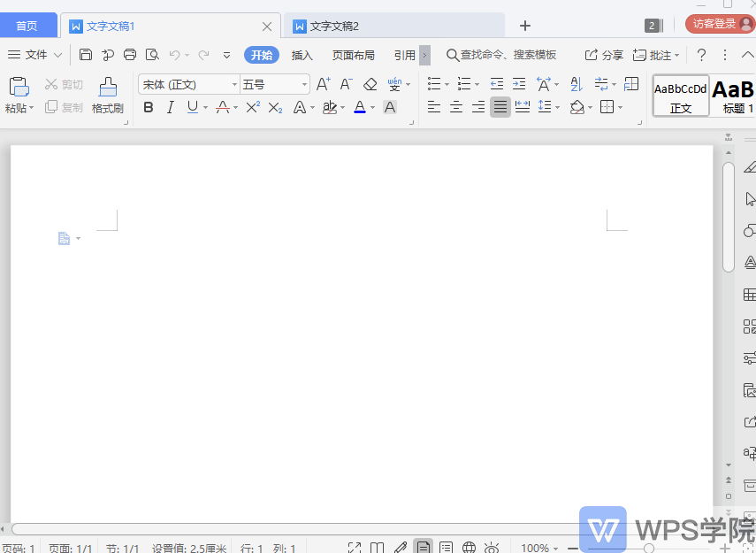Viewport: 756px width, 553px height.
Task: Open the font size dropdown
Action: click(x=305, y=84)
